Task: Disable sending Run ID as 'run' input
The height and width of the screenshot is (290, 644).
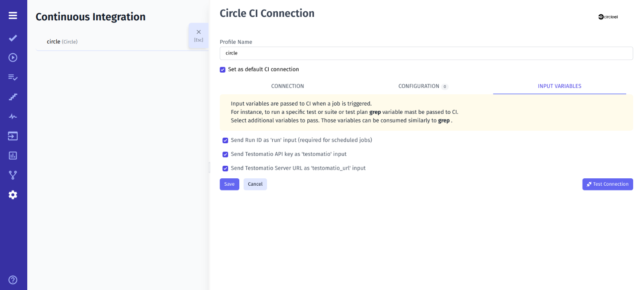Action: coord(225,140)
